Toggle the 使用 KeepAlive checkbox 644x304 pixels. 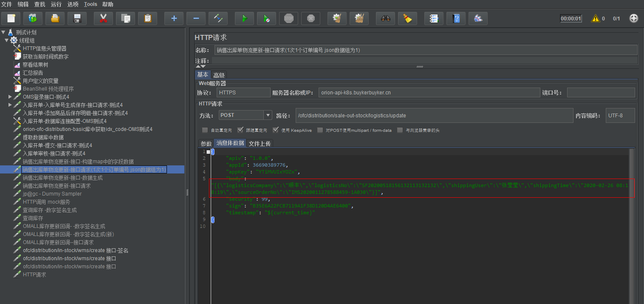tap(276, 130)
